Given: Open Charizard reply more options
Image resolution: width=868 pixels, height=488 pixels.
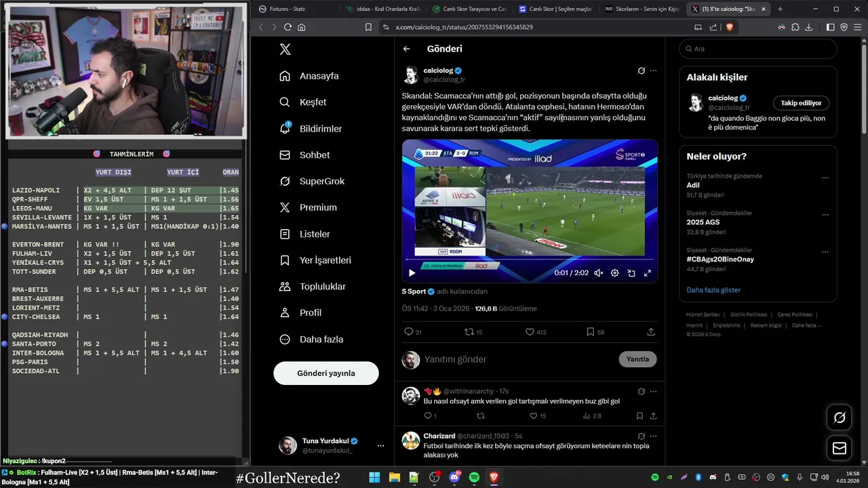Looking at the screenshot, I should [653, 436].
